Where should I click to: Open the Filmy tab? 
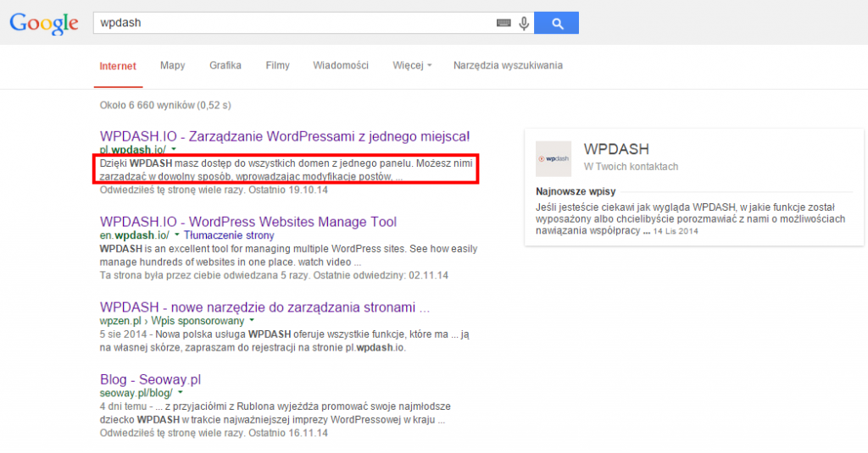pyautogui.click(x=277, y=66)
